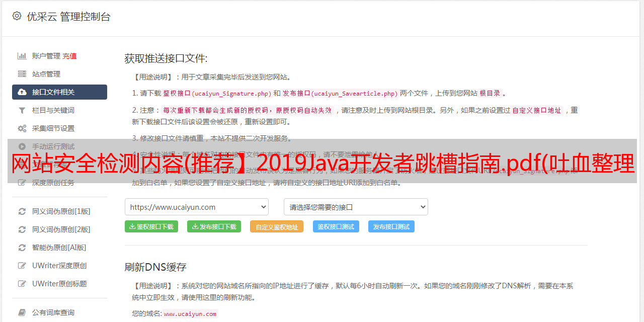
Task: Click the book icon for 公有词库查询
Action: [22, 312]
